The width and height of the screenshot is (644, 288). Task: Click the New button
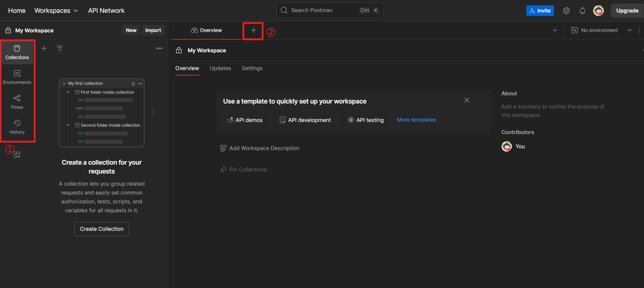[131, 30]
